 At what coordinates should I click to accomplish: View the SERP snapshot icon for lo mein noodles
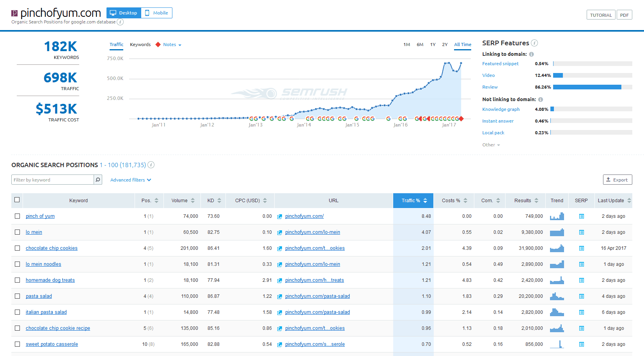point(582,264)
